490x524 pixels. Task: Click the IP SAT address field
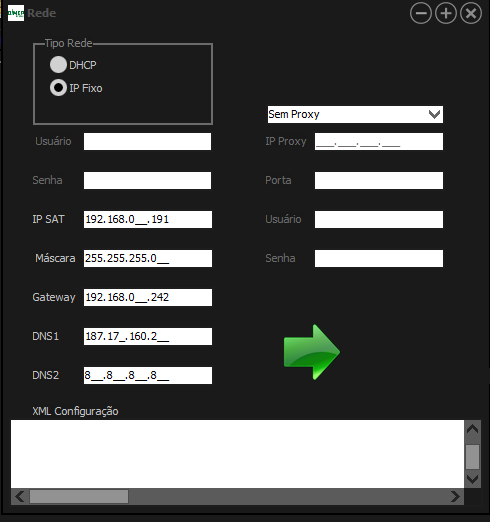pyautogui.click(x=148, y=219)
